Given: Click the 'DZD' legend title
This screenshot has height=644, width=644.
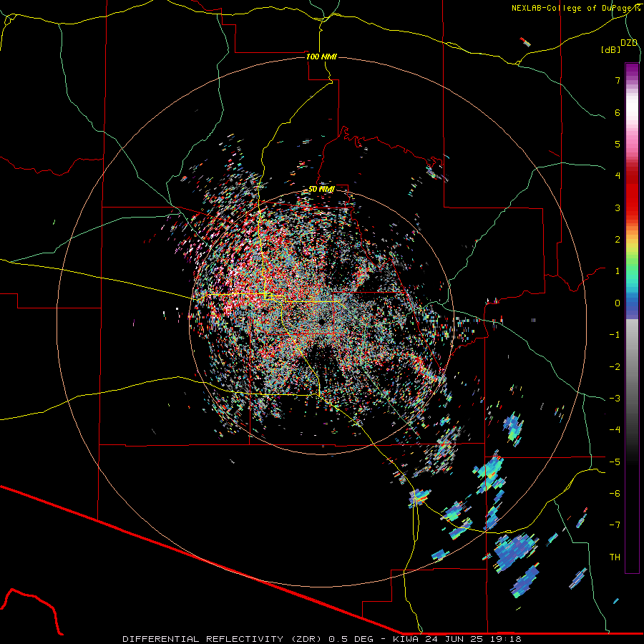Looking at the screenshot, I should [x=629, y=43].
